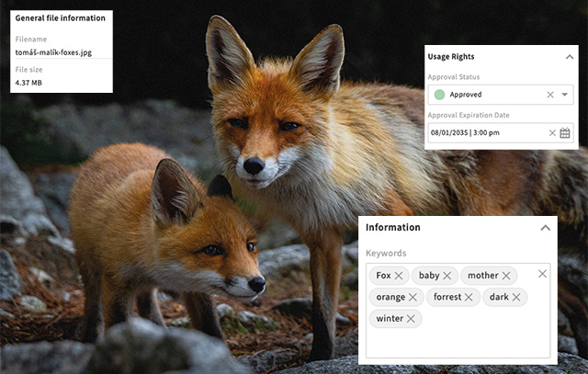Collapse the Information panel chevron

click(x=545, y=228)
